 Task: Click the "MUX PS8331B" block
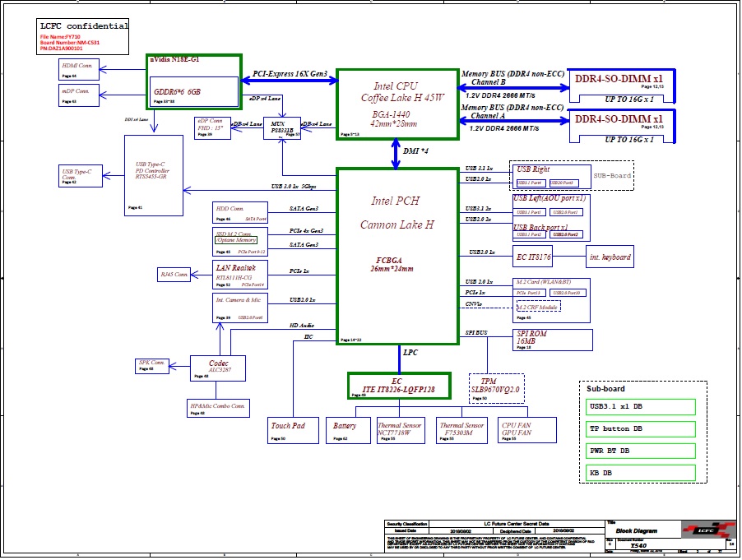click(282, 127)
